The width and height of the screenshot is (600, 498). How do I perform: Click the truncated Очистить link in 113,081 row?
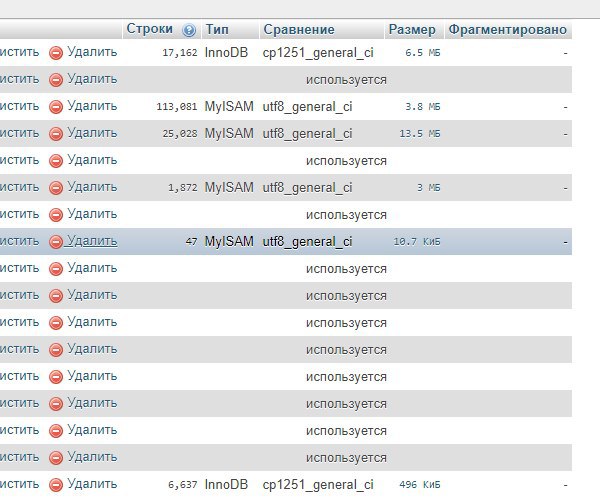click(x=20, y=106)
